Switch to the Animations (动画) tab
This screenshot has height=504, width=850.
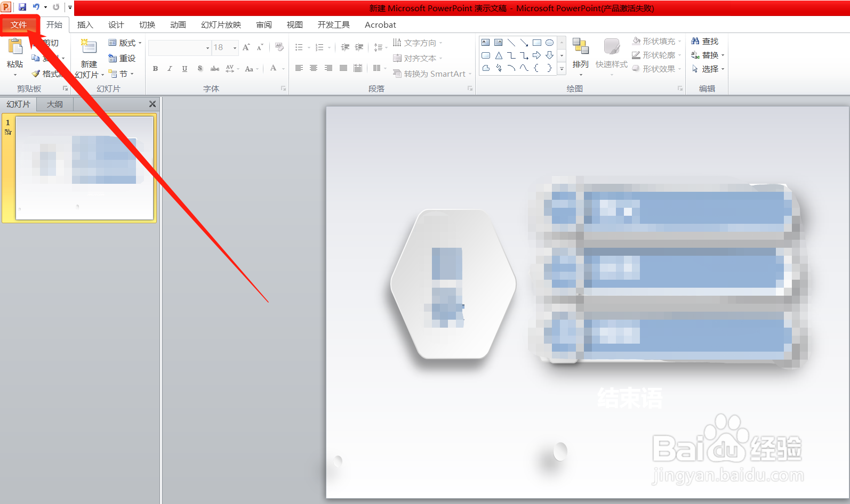coord(178,25)
